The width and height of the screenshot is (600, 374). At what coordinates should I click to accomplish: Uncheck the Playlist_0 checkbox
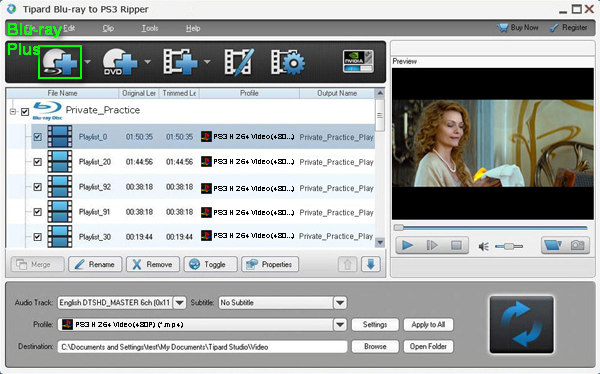click(x=38, y=137)
